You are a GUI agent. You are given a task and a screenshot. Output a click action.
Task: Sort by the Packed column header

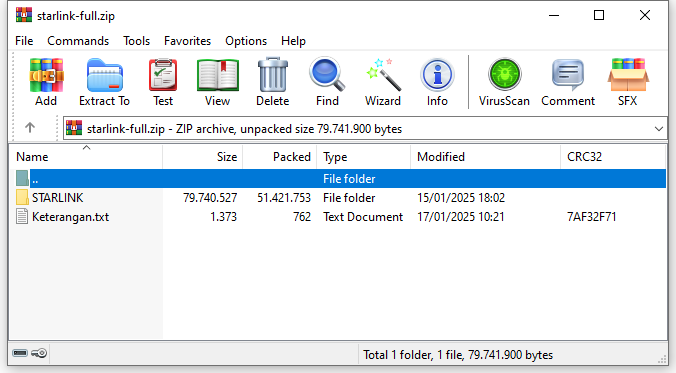pyautogui.click(x=280, y=157)
